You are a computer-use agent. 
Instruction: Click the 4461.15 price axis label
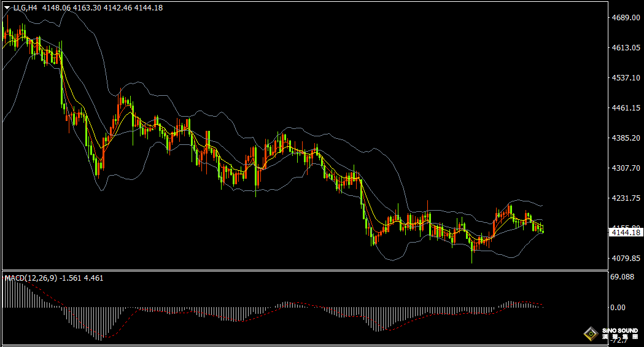(626, 108)
